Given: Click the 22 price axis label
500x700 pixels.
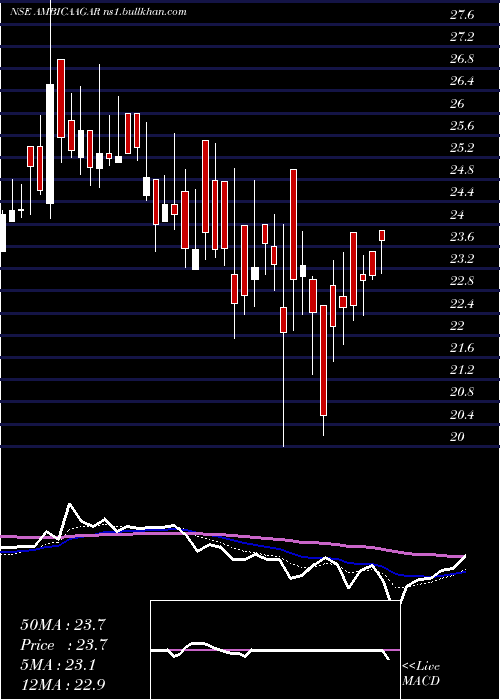Looking at the screenshot, I should click(458, 326).
